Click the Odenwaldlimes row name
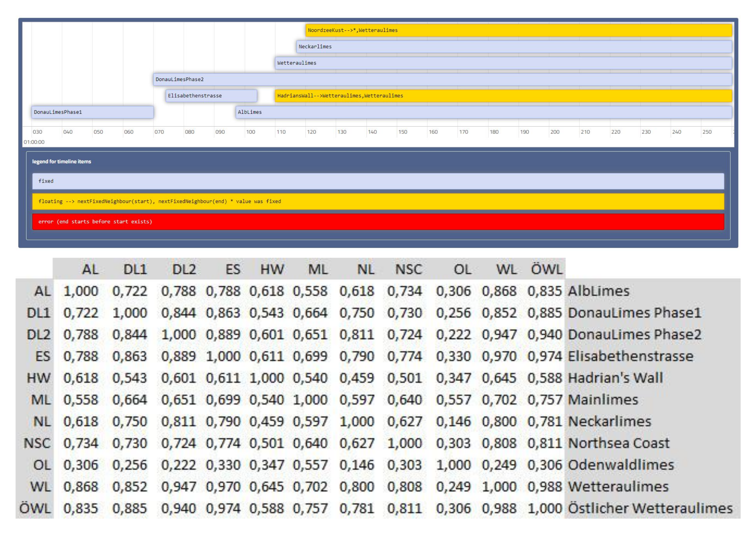 click(621, 465)
